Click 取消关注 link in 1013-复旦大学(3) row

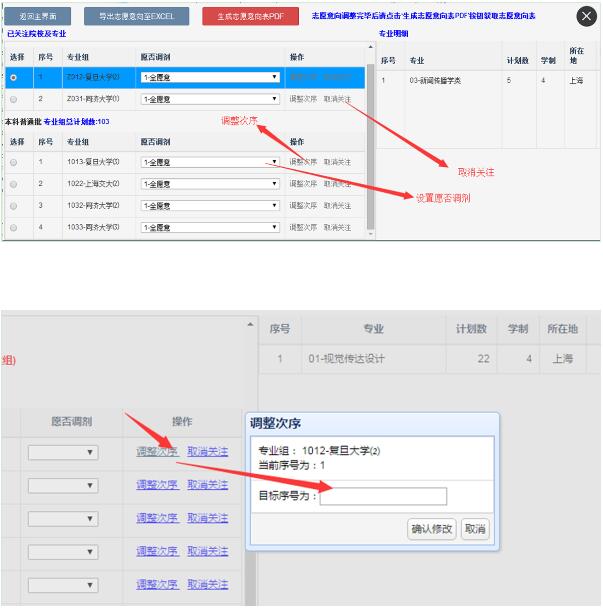[x=337, y=162]
